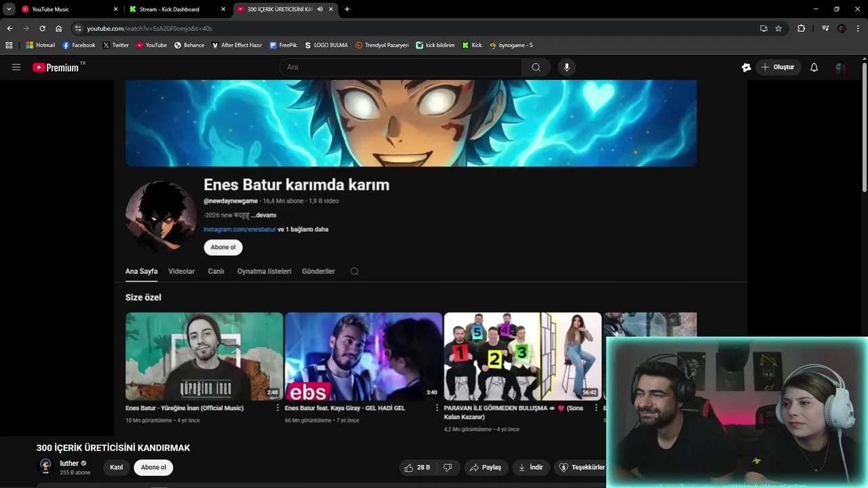Open the Chrome profile avatar

pos(842,28)
